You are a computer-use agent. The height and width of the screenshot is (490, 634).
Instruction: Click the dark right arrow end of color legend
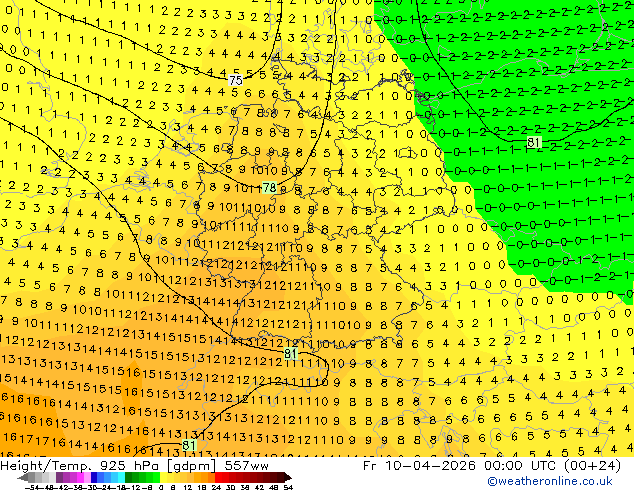click(288, 477)
